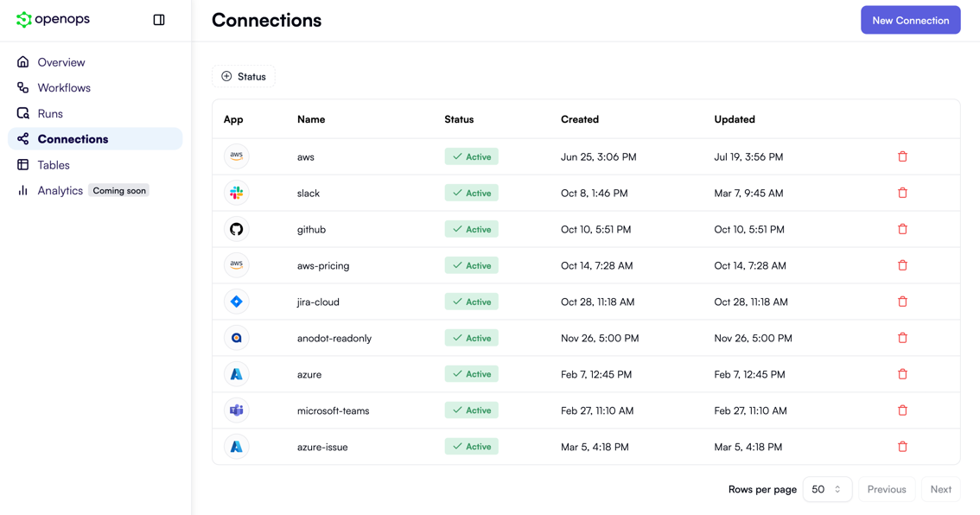This screenshot has height=515, width=980.
Task: Collapse the sidebar with the panel toggle
Action: point(159,19)
